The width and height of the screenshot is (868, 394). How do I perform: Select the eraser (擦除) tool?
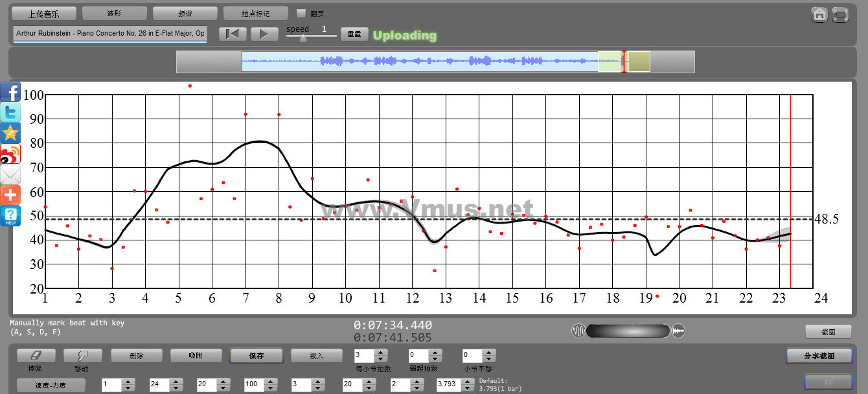pyautogui.click(x=35, y=356)
